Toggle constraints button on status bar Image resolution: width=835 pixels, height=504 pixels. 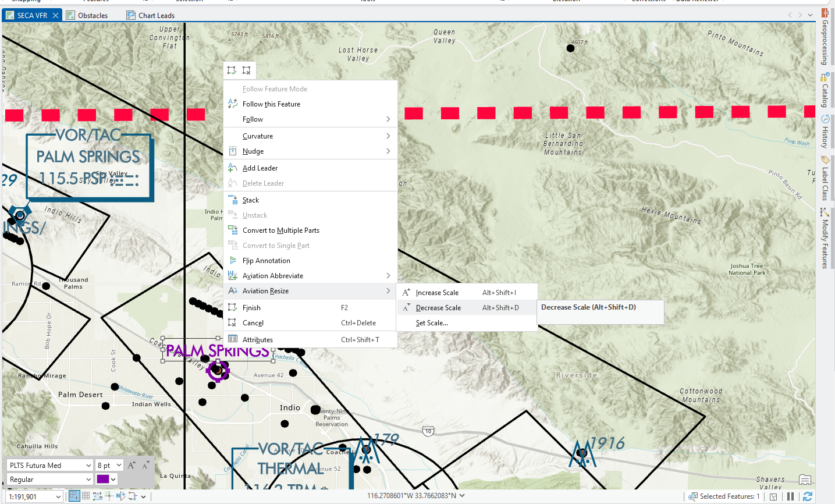click(x=98, y=496)
